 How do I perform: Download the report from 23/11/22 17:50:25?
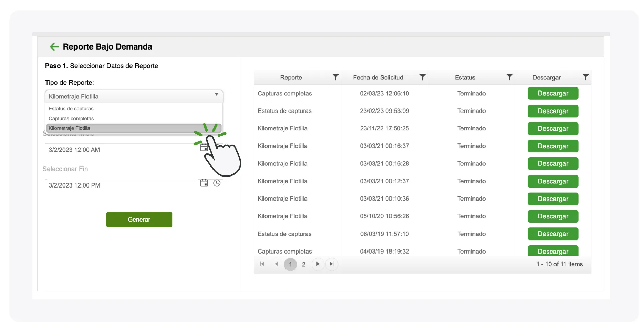pyautogui.click(x=553, y=128)
